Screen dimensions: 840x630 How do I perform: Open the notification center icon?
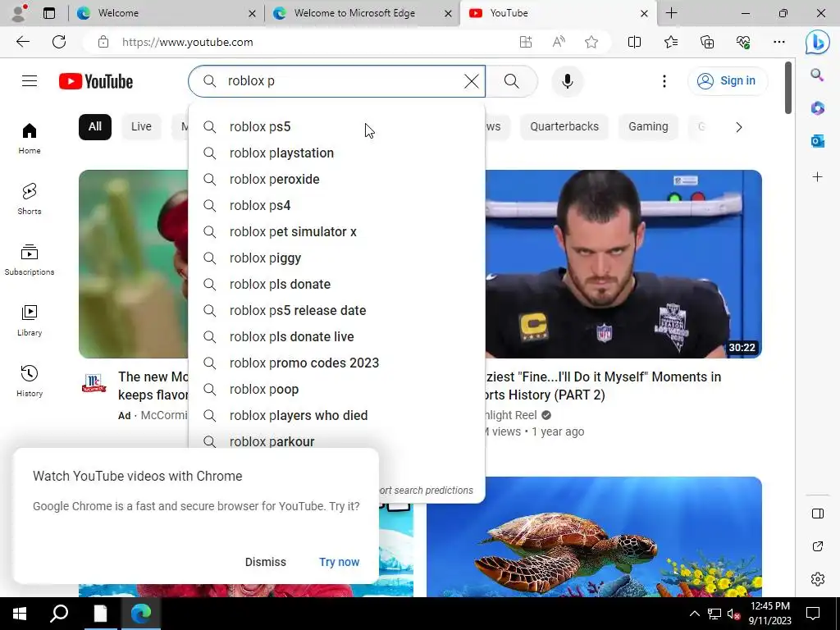(x=813, y=614)
